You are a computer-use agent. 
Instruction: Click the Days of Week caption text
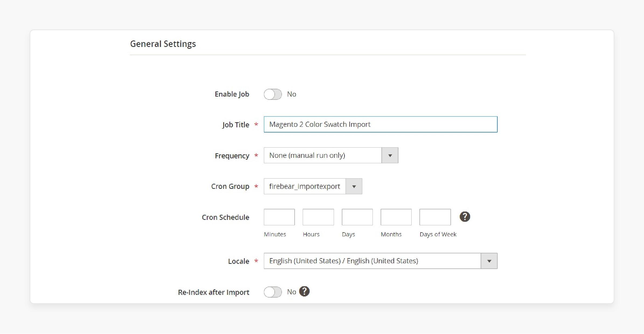point(438,234)
